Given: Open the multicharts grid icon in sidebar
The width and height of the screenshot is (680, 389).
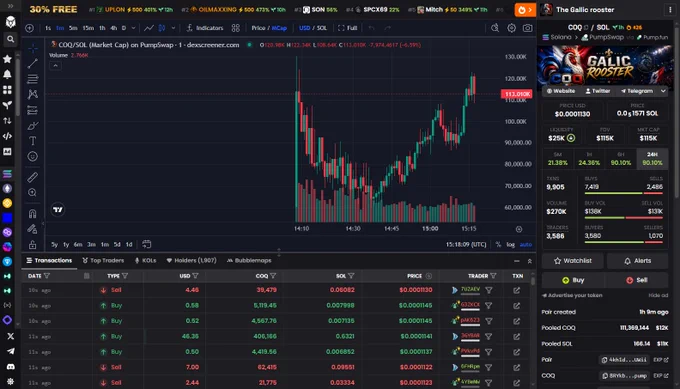Looking at the screenshot, I should coord(7,90).
